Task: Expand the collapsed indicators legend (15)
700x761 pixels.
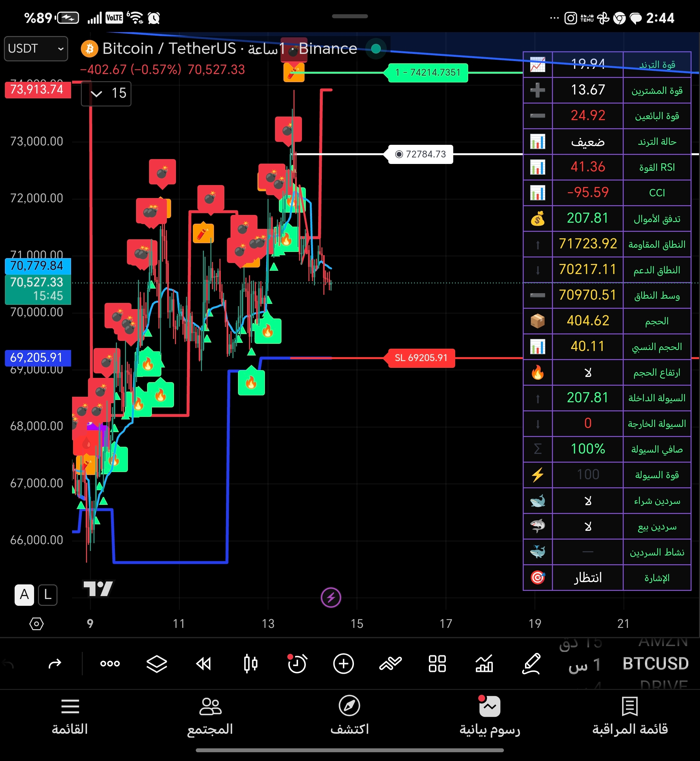Action: pos(106,93)
